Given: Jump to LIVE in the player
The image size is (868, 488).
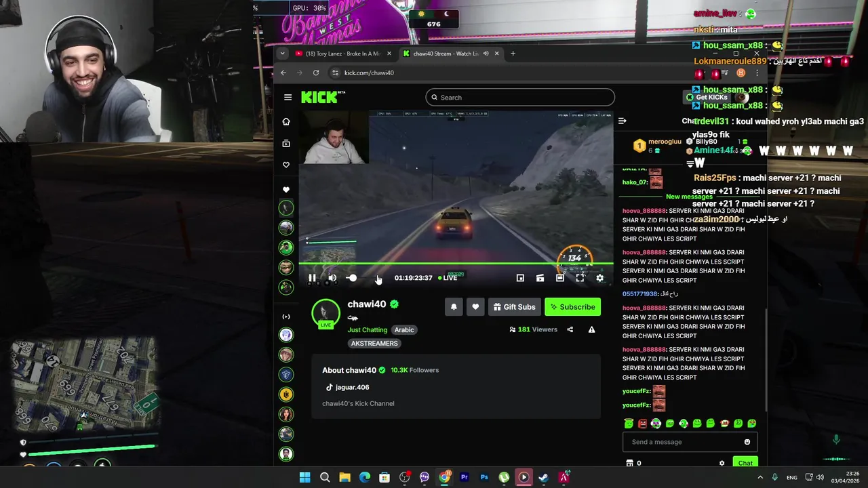Looking at the screenshot, I should (x=448, y=278).
